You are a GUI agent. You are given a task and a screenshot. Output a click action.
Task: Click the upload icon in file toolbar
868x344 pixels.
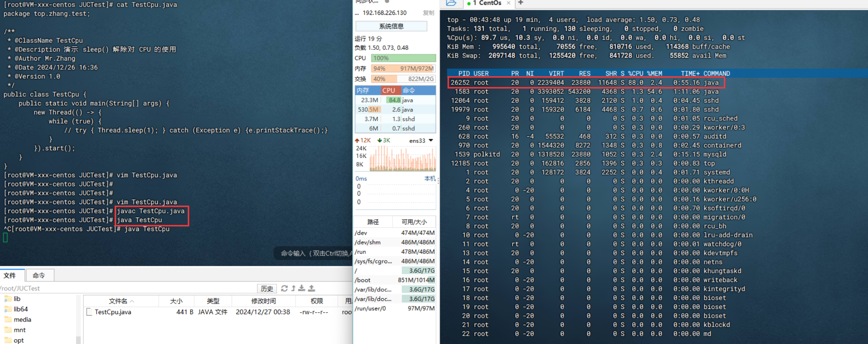[312, 288]
